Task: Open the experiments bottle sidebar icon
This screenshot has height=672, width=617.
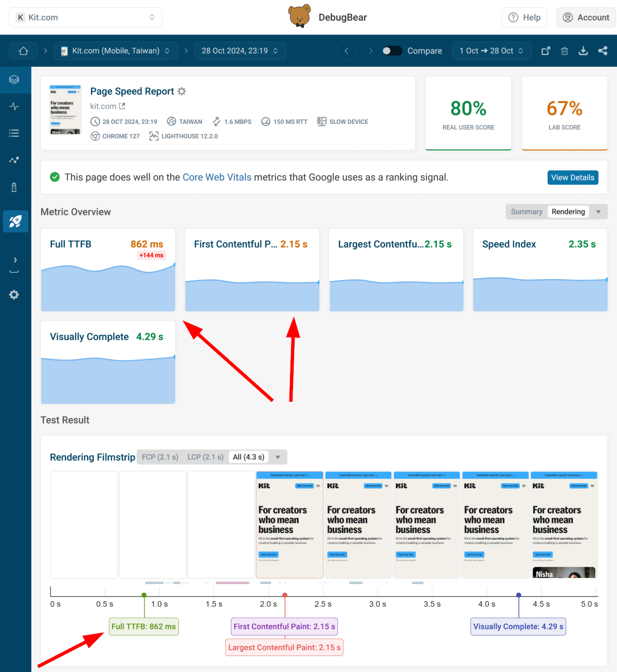Action: click(x=14, y=187)
